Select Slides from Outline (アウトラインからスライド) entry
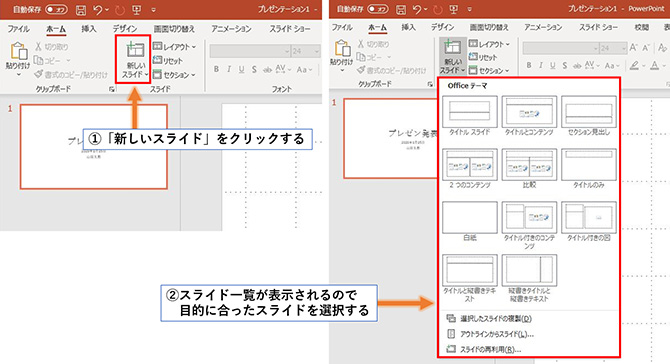 [x=490, y=334]
